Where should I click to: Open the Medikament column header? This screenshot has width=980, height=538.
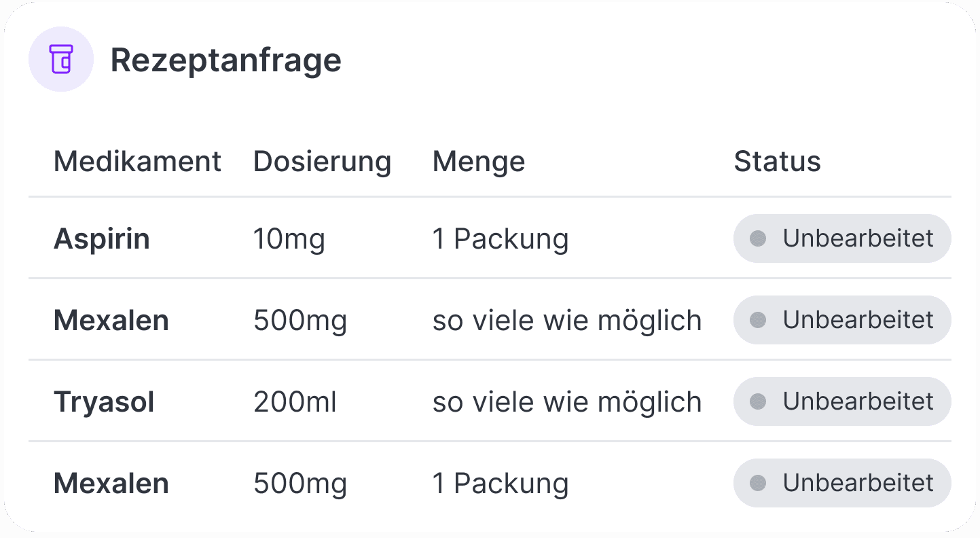[137, 161]
